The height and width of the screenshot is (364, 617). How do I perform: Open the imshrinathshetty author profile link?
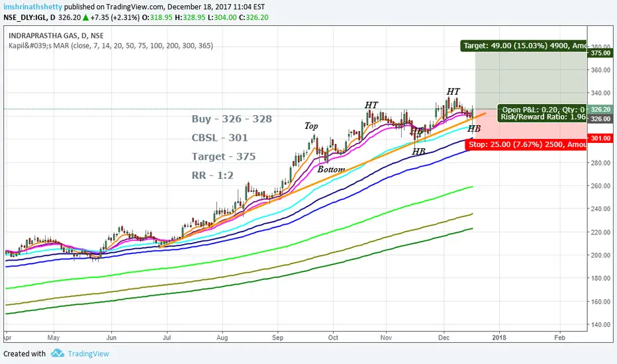(32, 7)
